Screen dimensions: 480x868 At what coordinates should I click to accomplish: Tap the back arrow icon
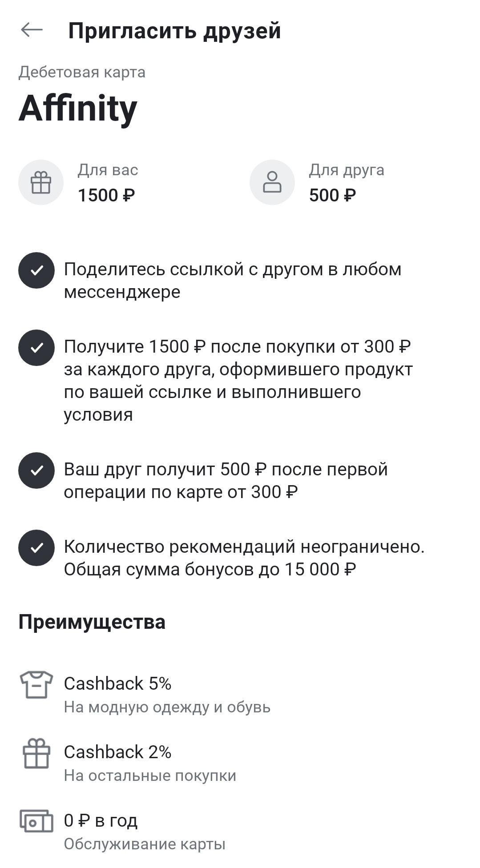coord(32,30)
